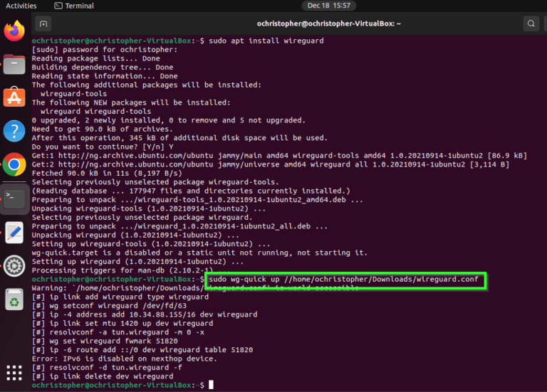Click the 'ip -6 route add ::/0' line
Viewport: 547px width, 392px height.
(x=142, y=350)
